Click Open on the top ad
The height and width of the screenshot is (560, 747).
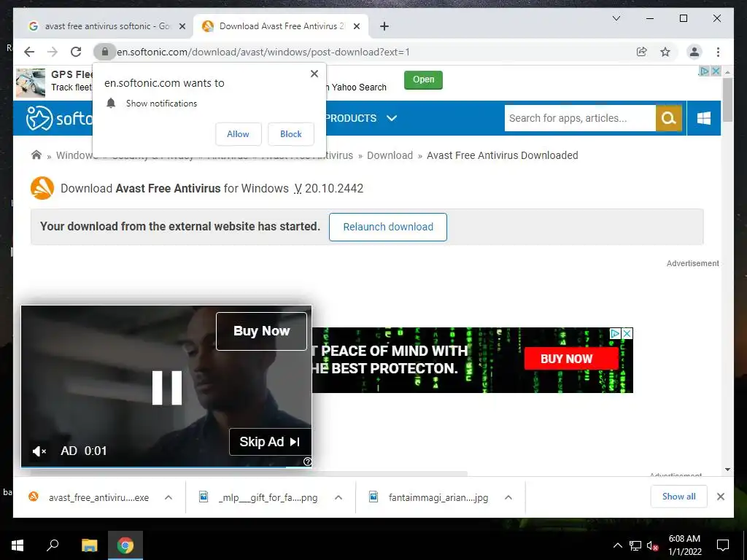423,79
